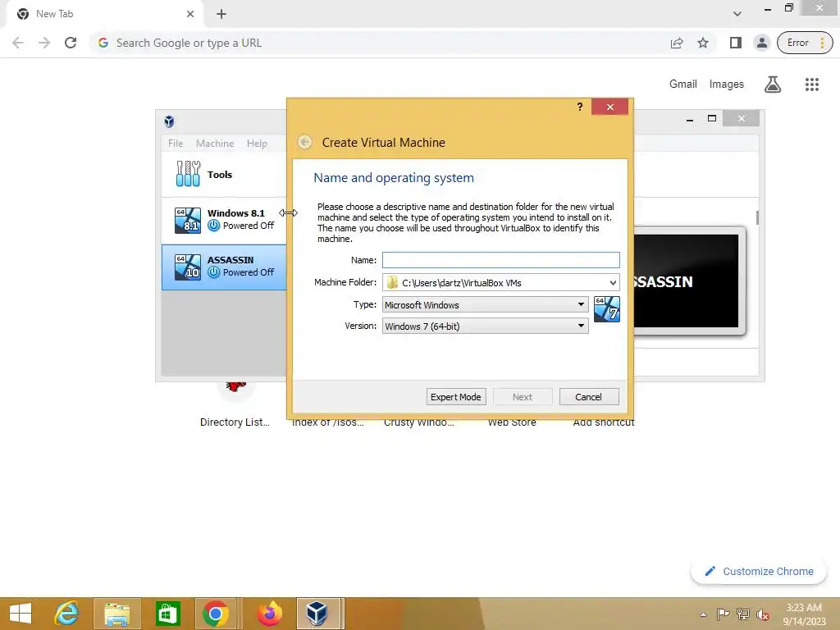Click the Error button in Chrome toolbar
This screenshot has width=840, height=630.
click(805, 43)
